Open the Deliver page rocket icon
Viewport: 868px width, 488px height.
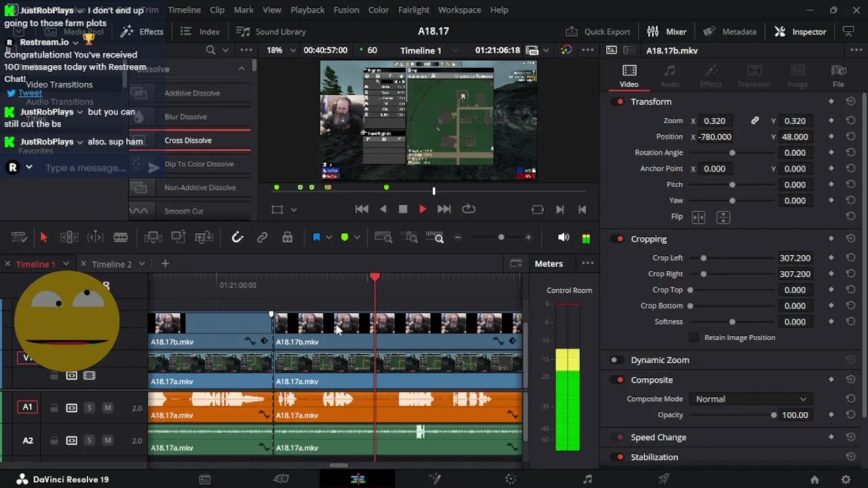(664, 479)
